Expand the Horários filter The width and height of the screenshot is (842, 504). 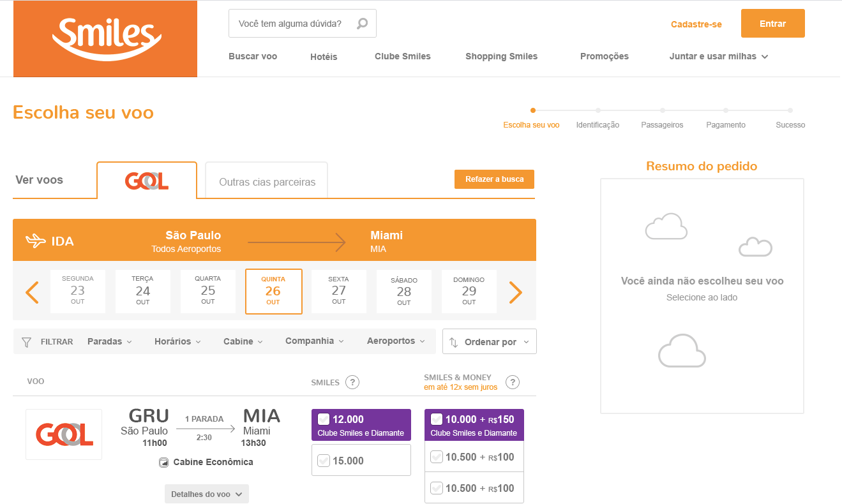point(177,341)
